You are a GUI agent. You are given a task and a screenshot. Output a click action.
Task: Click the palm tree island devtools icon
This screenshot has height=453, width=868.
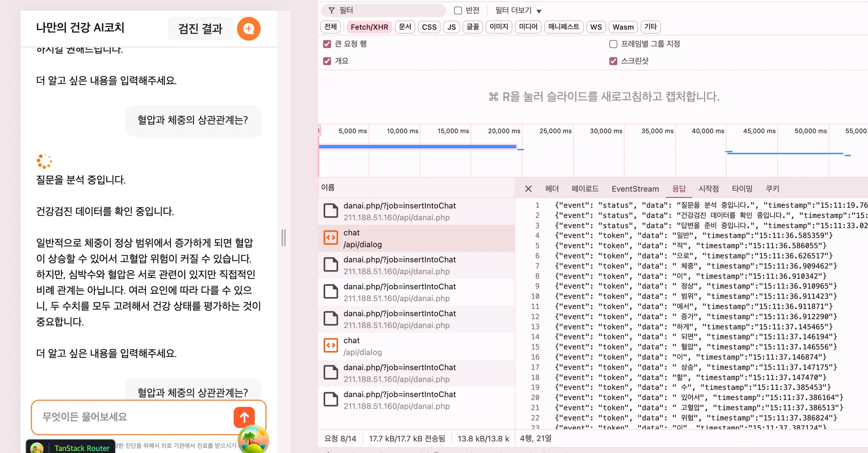(x=253, y=439)
